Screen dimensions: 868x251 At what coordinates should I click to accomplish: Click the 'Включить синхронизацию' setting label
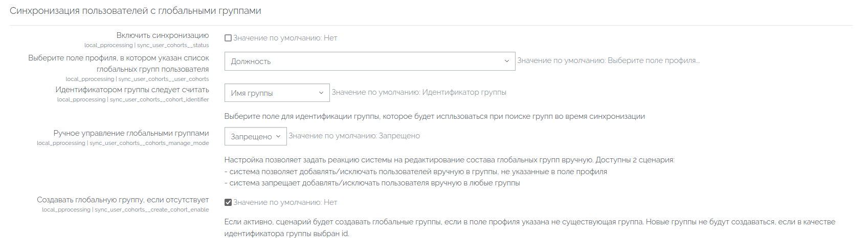coord(162,35)
